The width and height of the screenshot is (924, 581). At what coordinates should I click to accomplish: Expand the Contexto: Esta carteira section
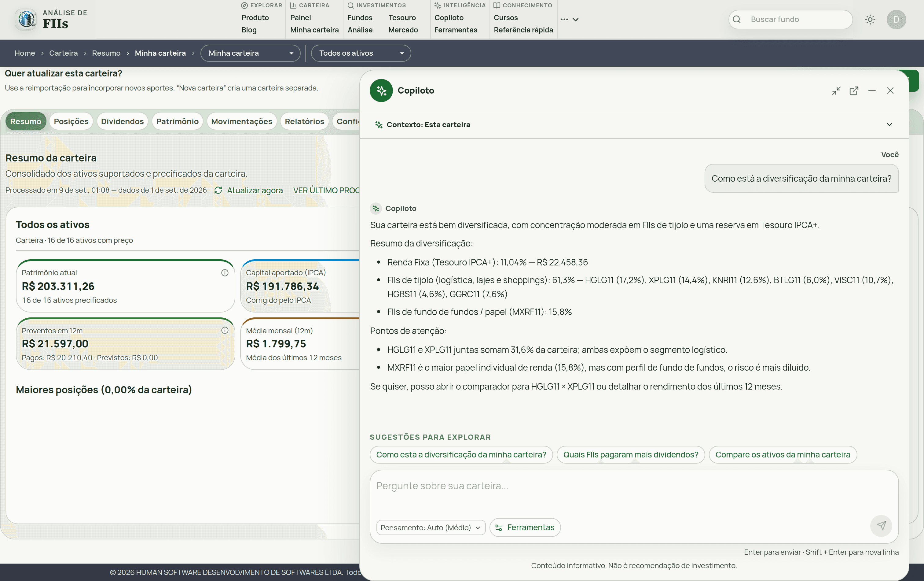[x=634, y=124]
